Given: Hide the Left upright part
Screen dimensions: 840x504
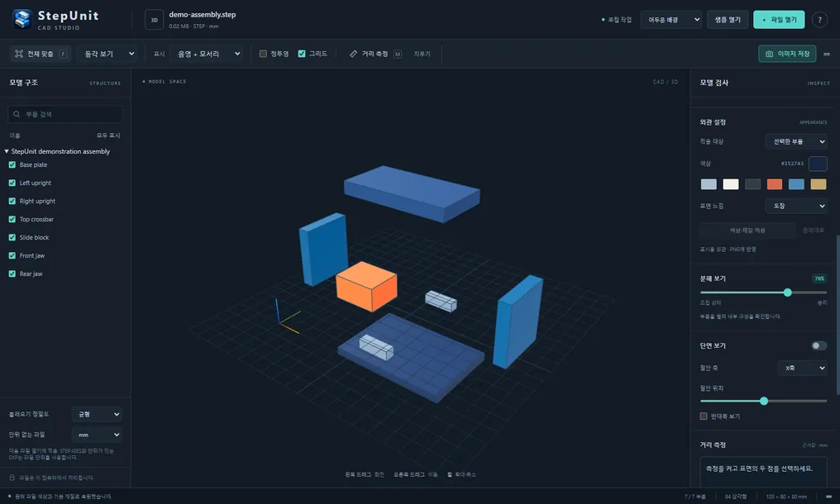Looking at the screenshot, I should (x=12, y=183).
